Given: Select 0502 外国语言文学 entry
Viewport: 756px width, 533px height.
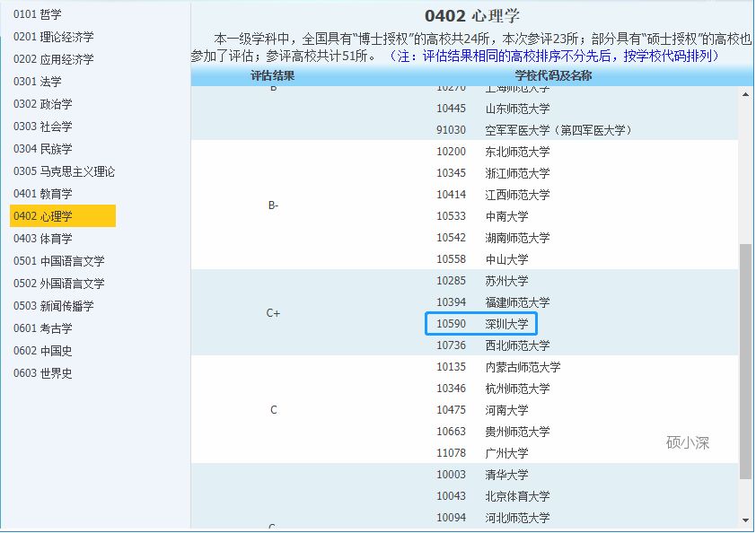Looking at the screenshot, I should [x=59, y=284].
